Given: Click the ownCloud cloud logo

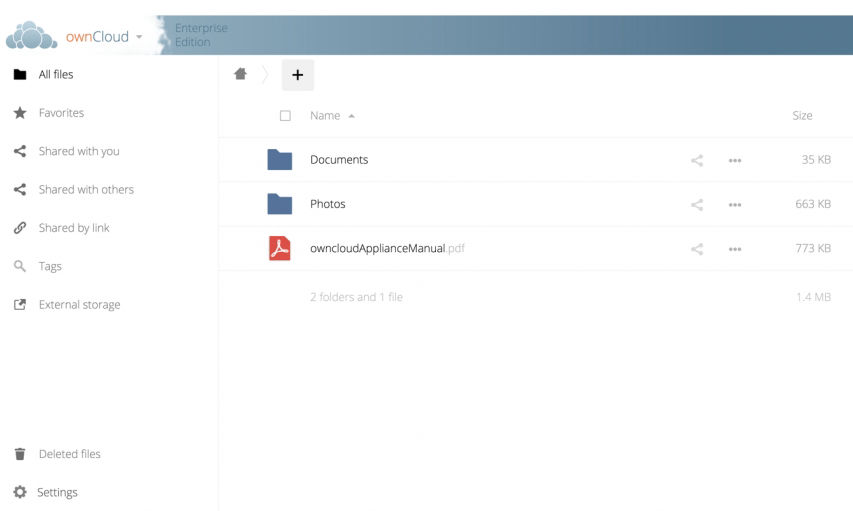Looking at the screenshot, I should coord(32,36).
